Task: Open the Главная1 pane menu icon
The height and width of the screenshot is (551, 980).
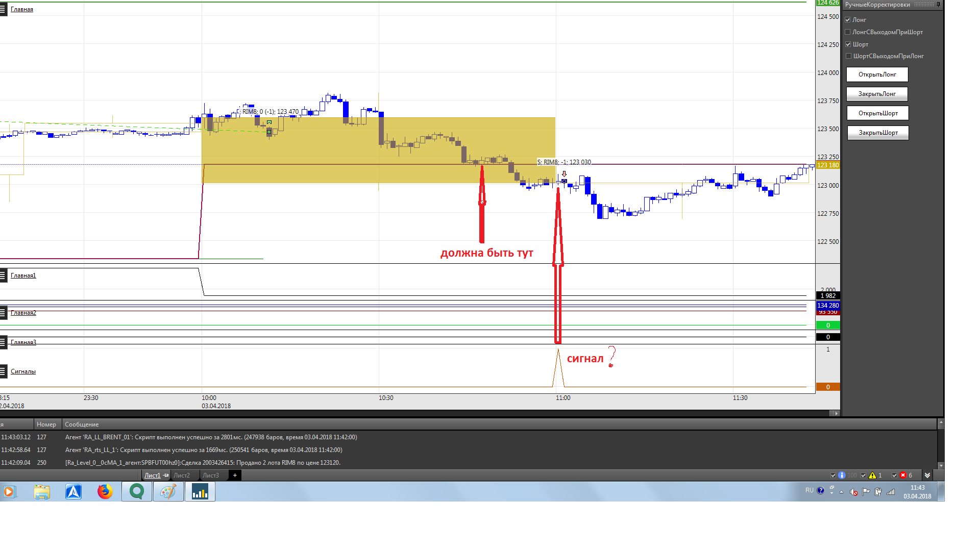Action: point(3,275)
